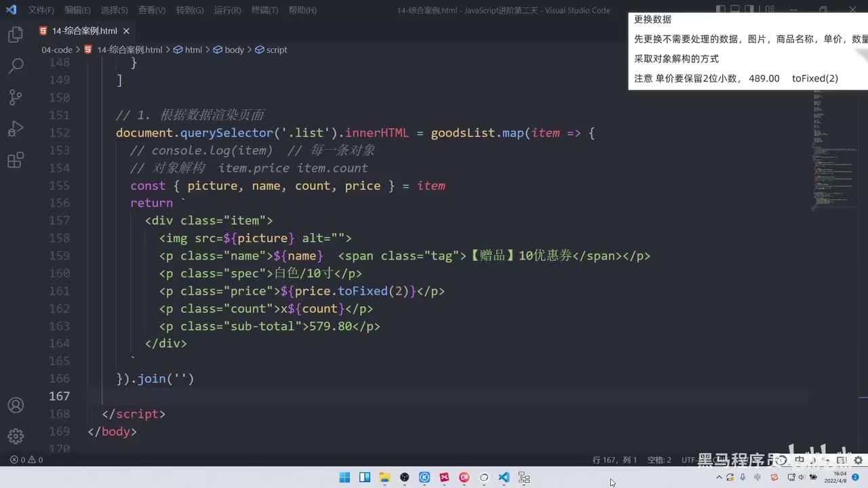Open the Manage gear in activity bar

(x=15, y=436)
